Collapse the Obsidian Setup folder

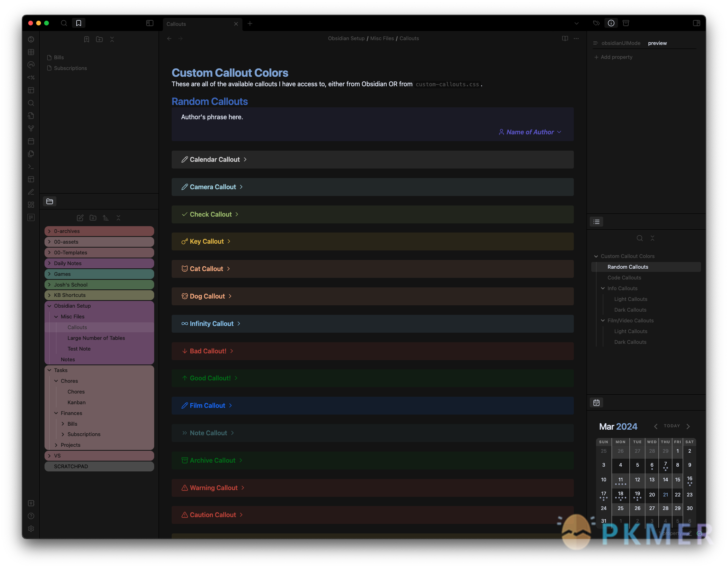point(99,306)
